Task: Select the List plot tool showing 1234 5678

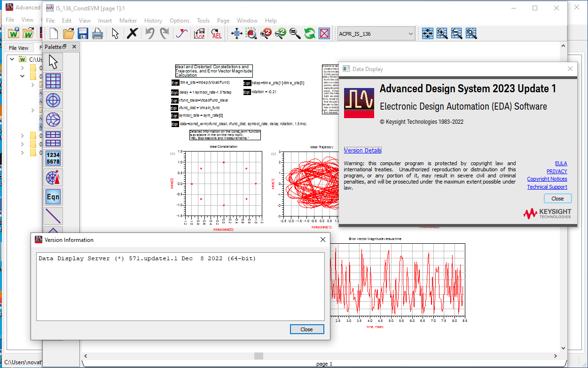Action: (x=53, y=159)
